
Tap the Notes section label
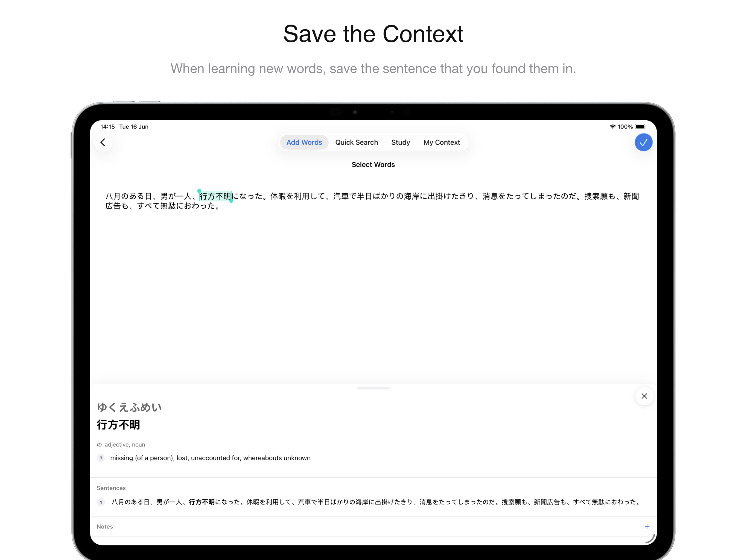coord(105,526)
